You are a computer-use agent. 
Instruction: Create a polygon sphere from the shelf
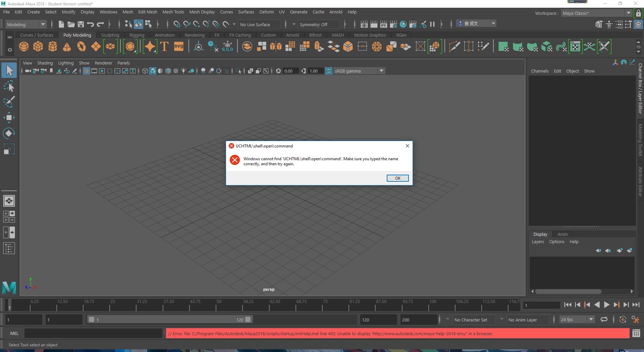[23, 46]
